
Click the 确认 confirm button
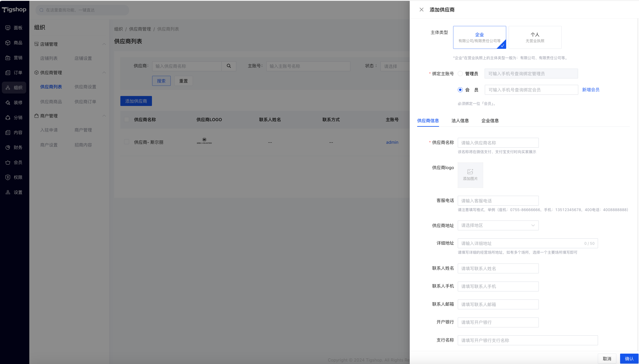click(x=629, y=359)
